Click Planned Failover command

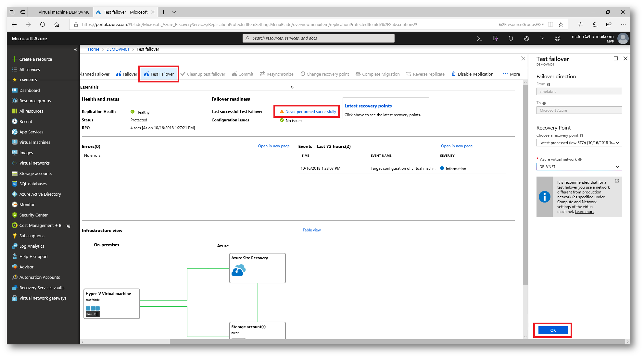click(95, 74)
